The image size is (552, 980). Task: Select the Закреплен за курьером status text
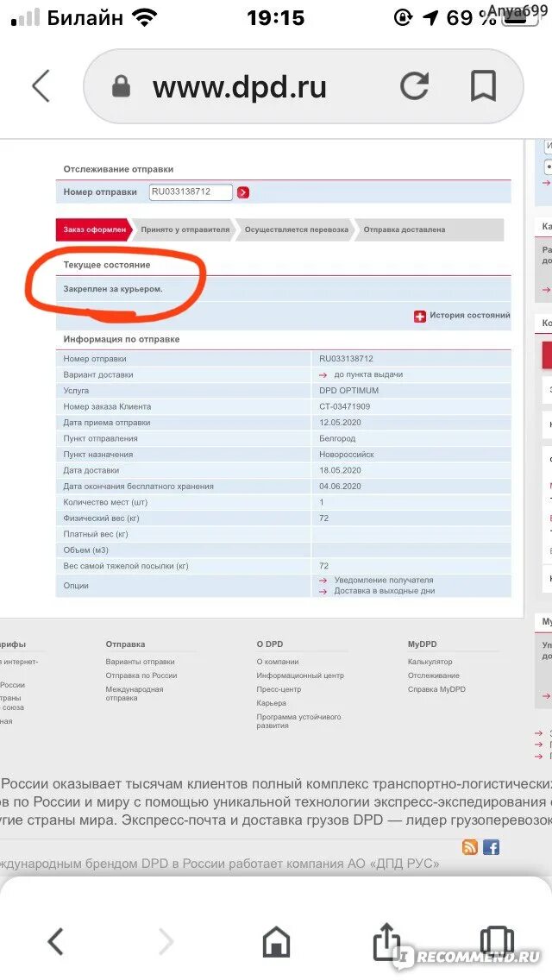113,289
